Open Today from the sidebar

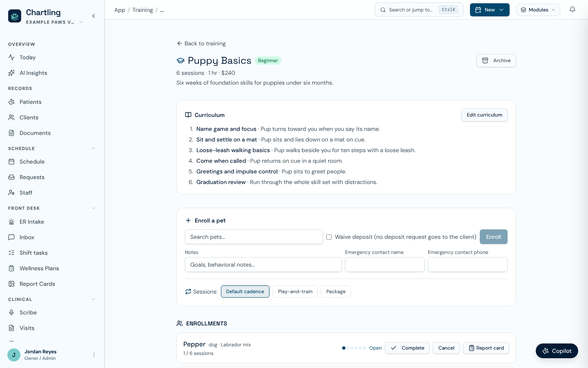(52, 57)
